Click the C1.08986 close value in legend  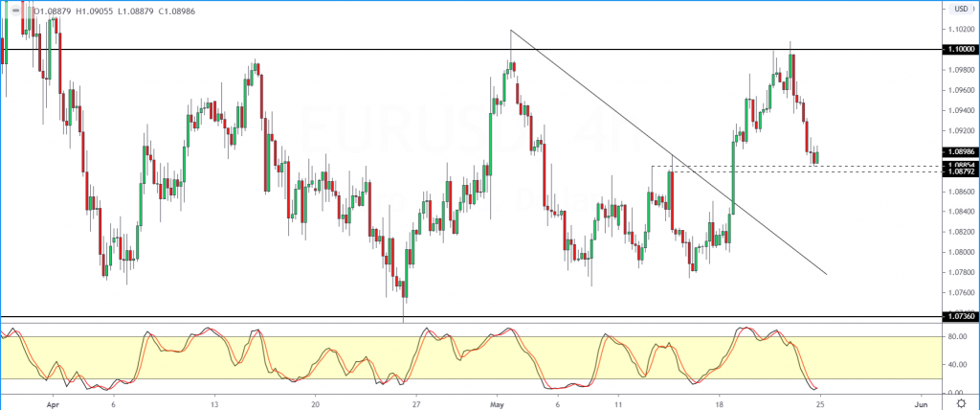coord(176,11)
